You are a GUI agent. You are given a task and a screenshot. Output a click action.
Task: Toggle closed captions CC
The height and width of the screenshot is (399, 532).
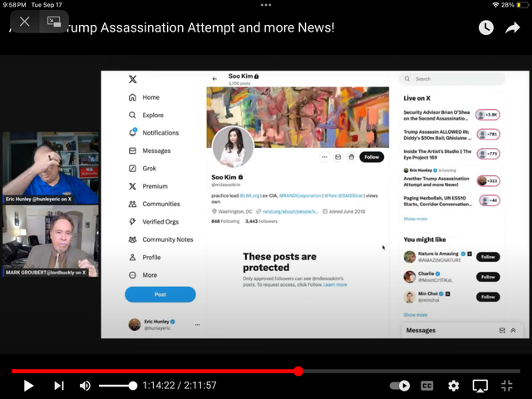pos(426,386)
